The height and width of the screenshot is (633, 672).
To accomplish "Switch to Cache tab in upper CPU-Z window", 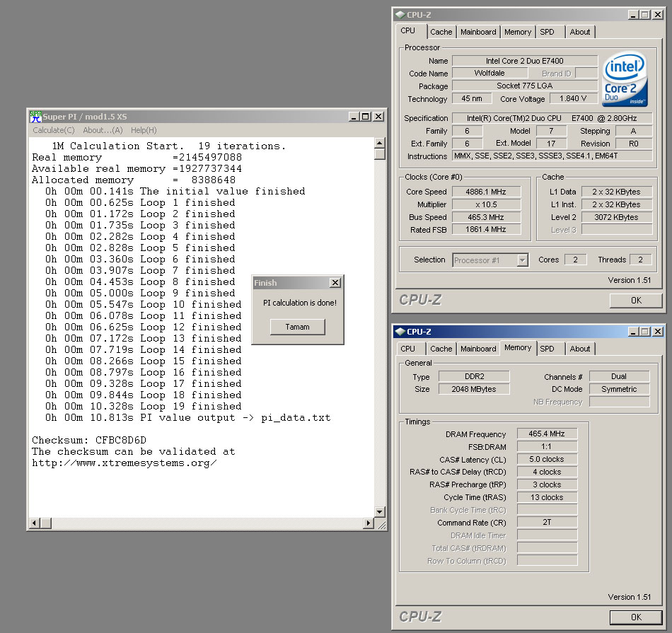I will pyautogui.click(x=441, y=32).
